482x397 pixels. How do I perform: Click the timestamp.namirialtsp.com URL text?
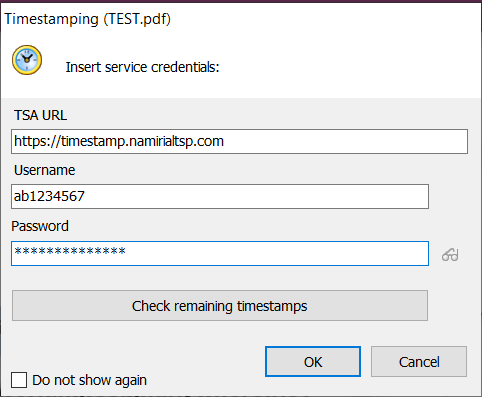click(x=142, y=141)
